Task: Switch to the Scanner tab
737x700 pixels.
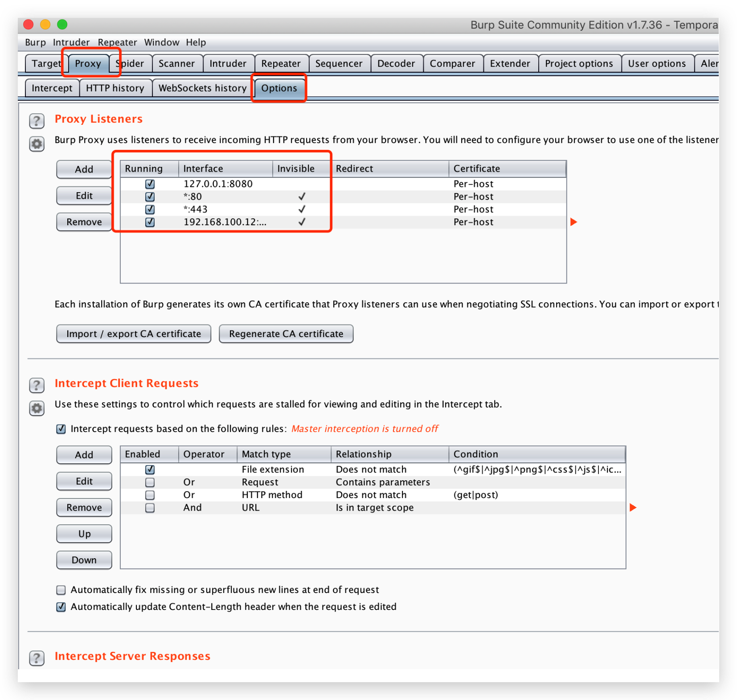Action: click(x=177, y=63)
